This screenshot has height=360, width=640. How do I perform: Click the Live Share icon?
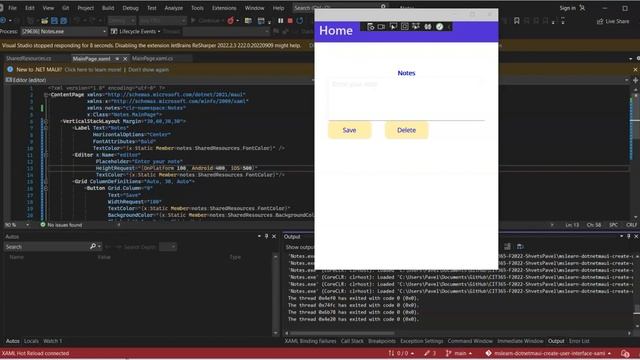(600, 21)
